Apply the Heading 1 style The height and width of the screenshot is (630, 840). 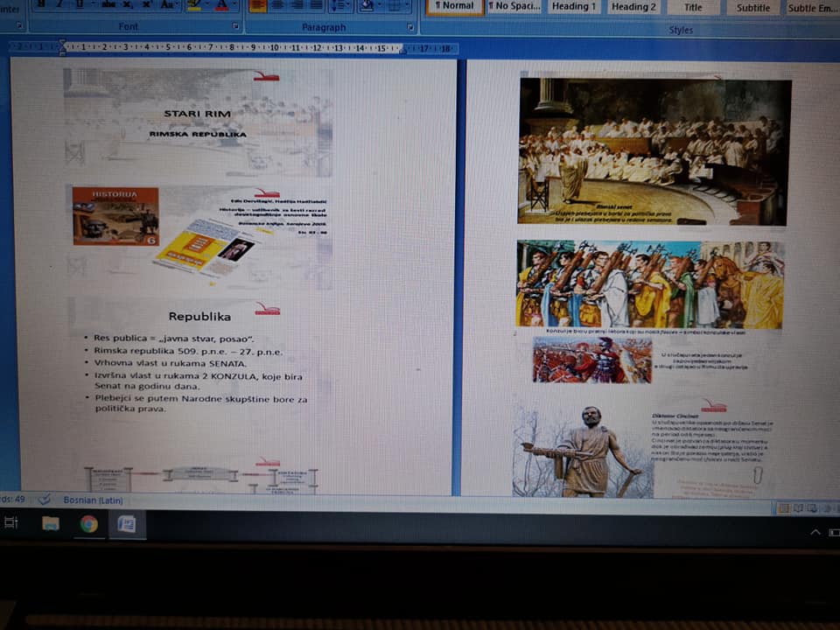pyautogui.click(x=574, y=6)
